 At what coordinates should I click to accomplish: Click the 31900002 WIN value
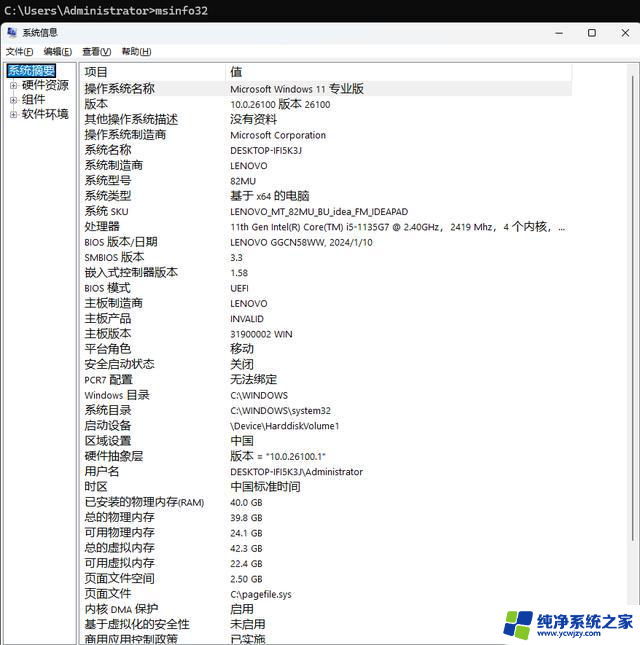(x=261, y=334)
